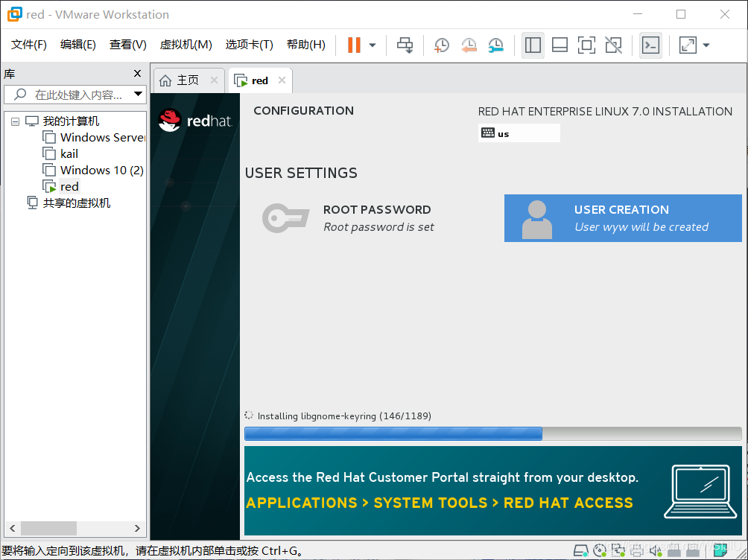Click the key icon beside Root Password
748x560 pixels.
pyautogui.click(x=286, y=218)
